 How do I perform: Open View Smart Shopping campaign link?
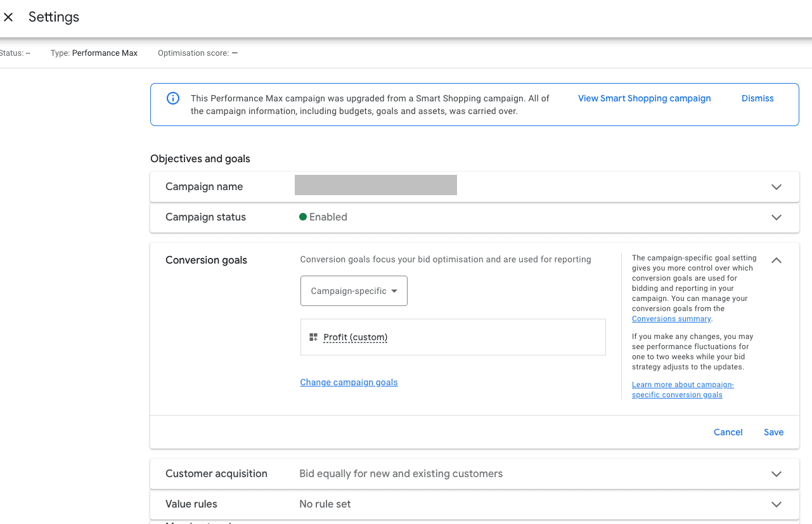coord(644,98)
